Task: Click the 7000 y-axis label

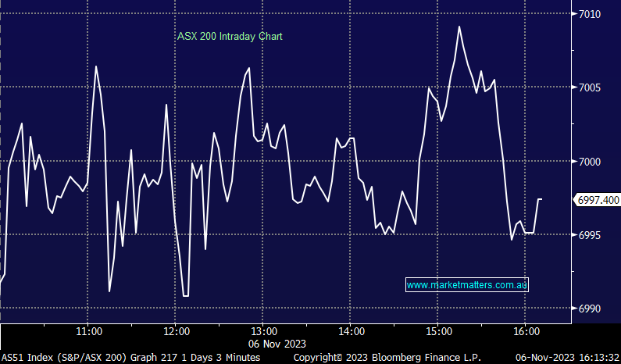Action: [x=591, y=162]
